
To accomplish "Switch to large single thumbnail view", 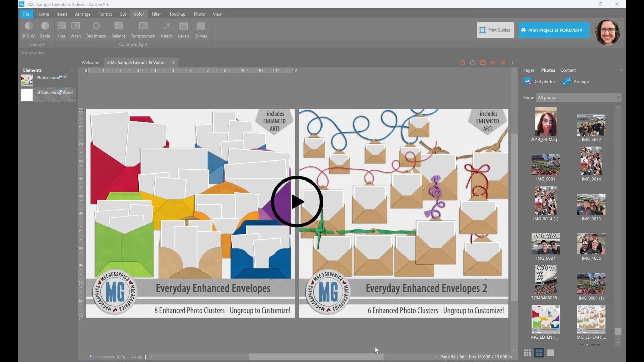I will tap(550, 353).
